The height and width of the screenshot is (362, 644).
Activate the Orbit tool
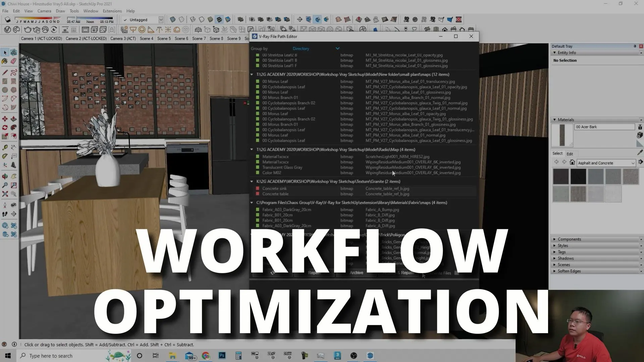5,176
